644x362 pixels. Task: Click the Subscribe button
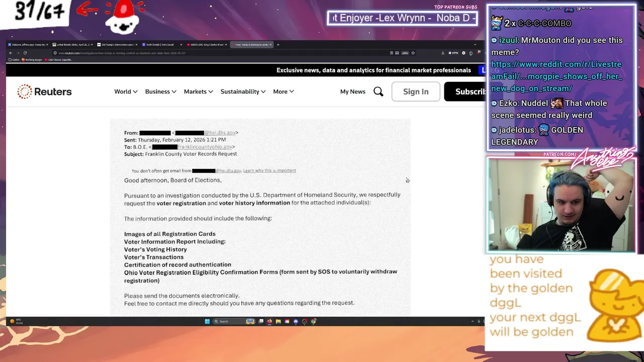pos(464,92)
